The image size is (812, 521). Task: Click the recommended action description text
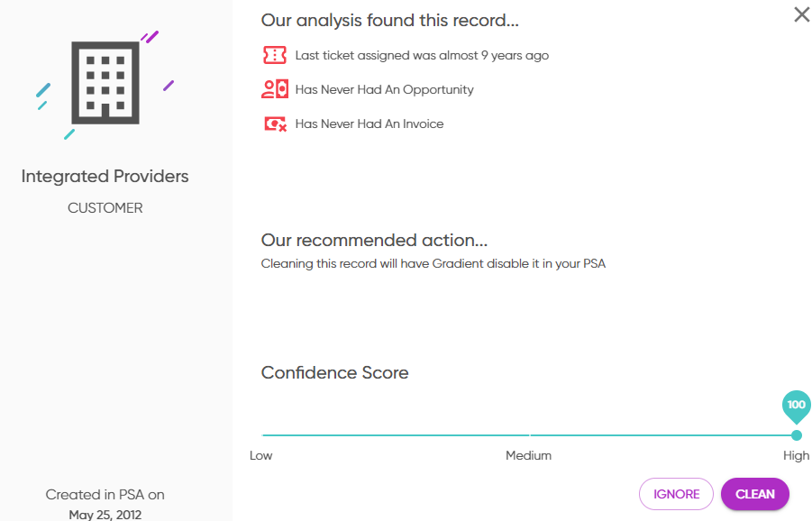click(x=433, y=263)
